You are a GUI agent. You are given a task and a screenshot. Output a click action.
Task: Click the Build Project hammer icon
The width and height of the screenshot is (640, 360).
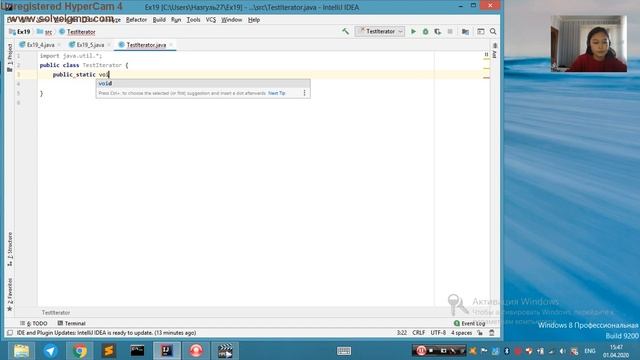pyautogui.click(x=345, y=31)
